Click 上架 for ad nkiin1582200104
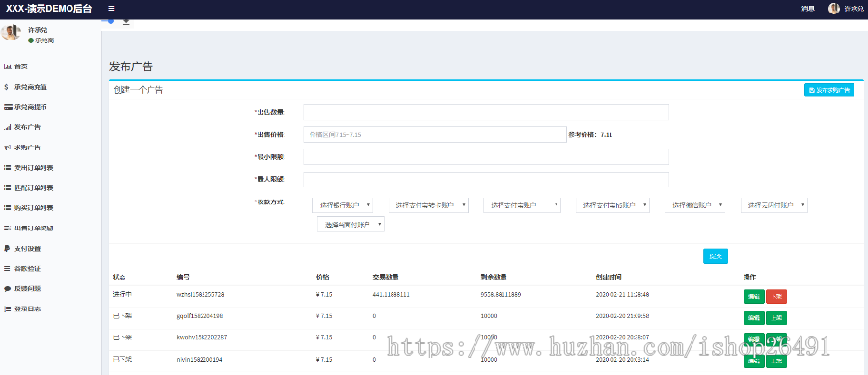 (776, 362)
